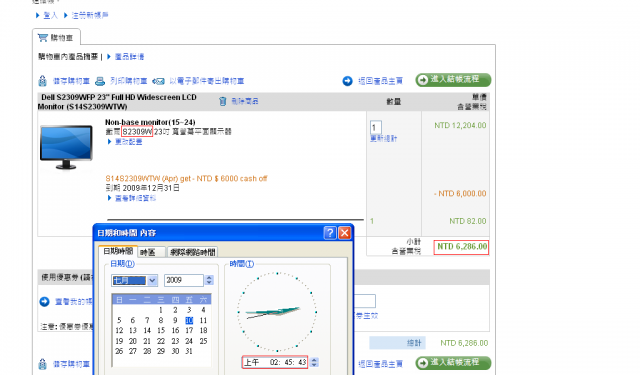Select day 13 in the calendar
Screen dimensions: 640x375
pyautogui.click(x=133, y=331)
